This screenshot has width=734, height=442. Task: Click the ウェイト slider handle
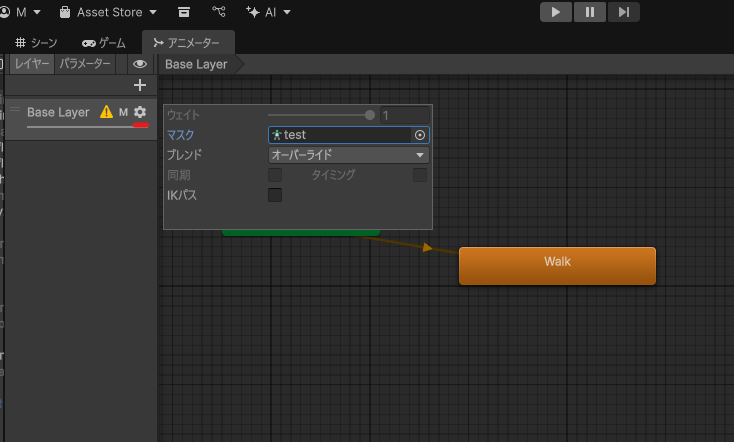point(370,115)
